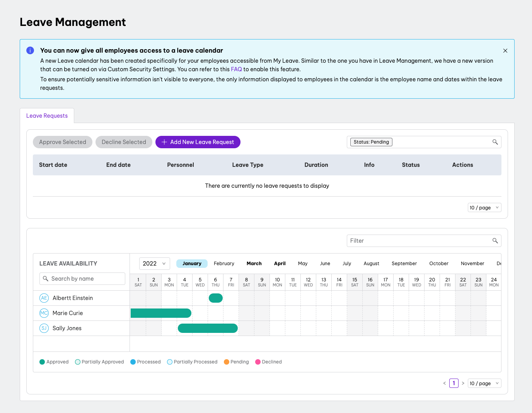Screen dimensions: 532x413
Task: Click the Search by name field
Action: coord(82,279)
